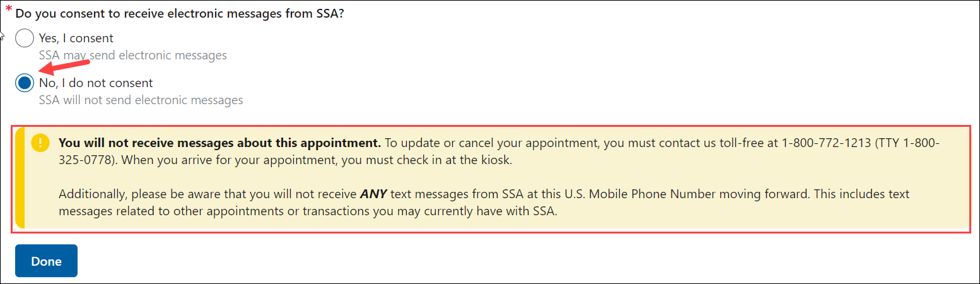This screenshot has width=980, height=284.
Task: Click the yellow left bar of the alert box
Action: [20, 177]
